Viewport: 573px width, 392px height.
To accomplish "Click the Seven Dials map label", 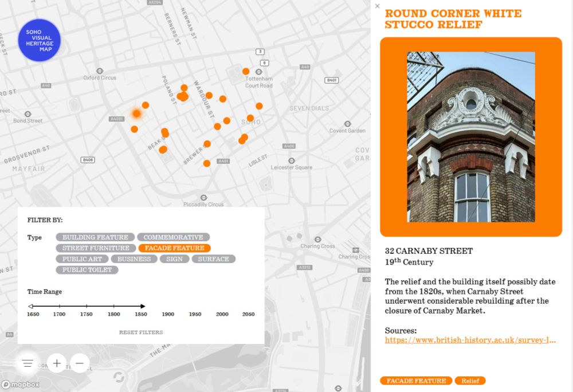I will (x=309, y=108).
